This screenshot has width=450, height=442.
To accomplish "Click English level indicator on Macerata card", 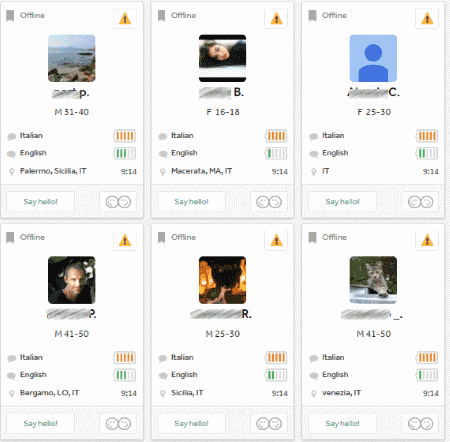I will point(276,153).
